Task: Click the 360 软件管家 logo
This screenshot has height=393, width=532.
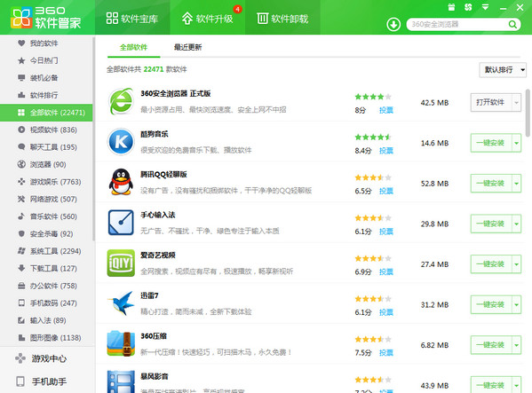Action: coord(46,18)
